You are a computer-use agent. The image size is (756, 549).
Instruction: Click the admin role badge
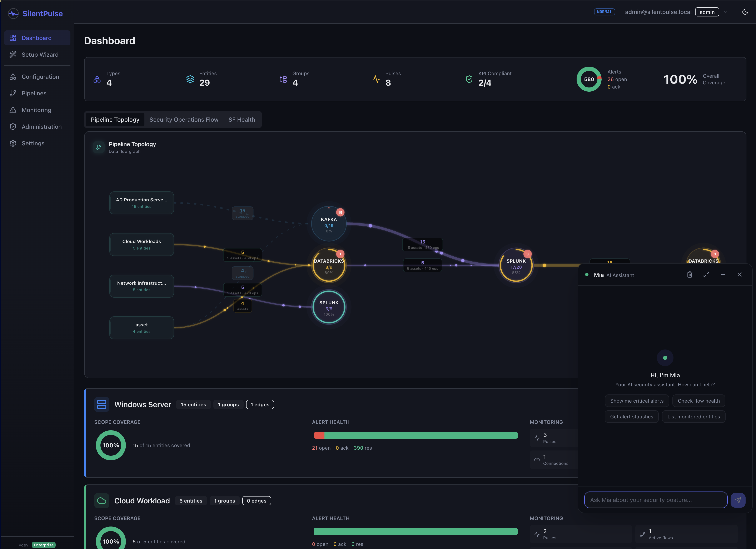(x=707, y=12)
